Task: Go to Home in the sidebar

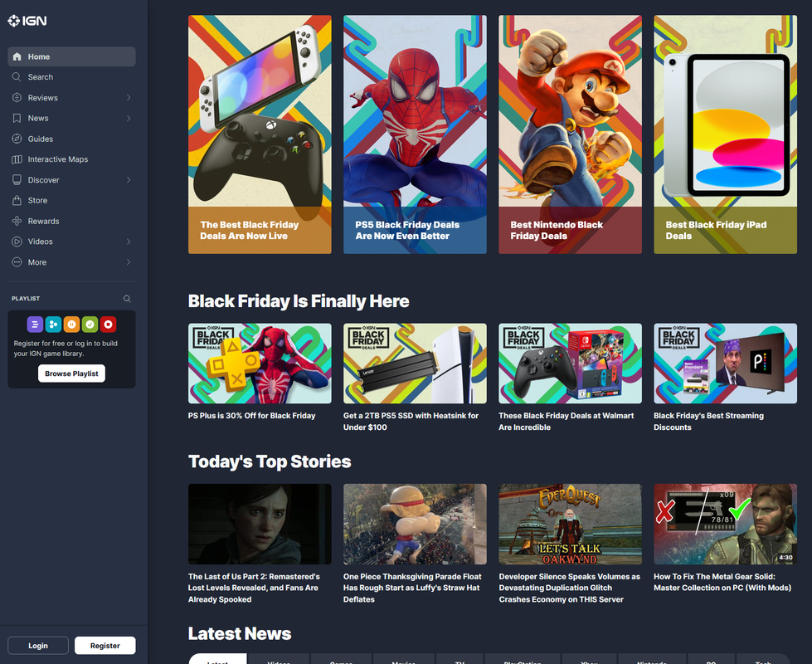Action: 71,56
